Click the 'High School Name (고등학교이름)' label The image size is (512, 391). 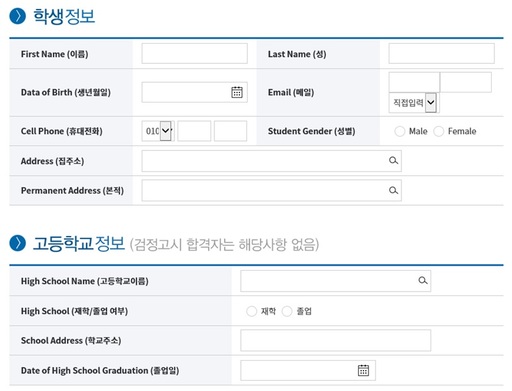[85, 281]
